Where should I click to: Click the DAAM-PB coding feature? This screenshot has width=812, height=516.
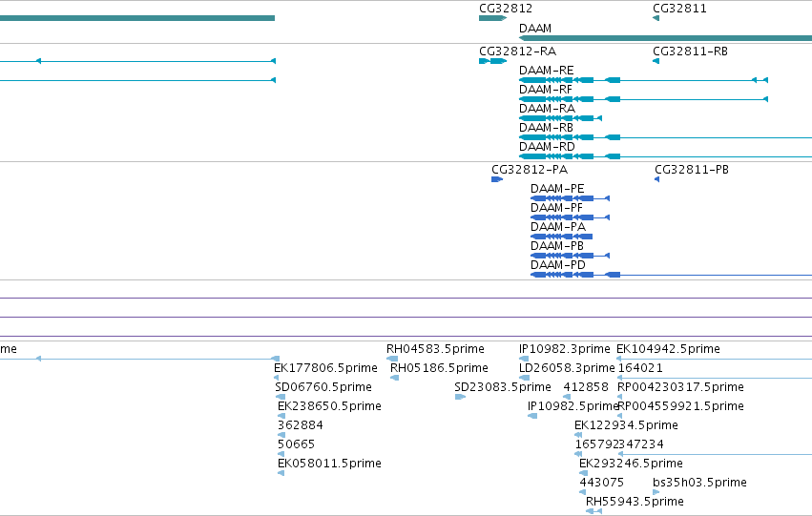click(571, 256)
